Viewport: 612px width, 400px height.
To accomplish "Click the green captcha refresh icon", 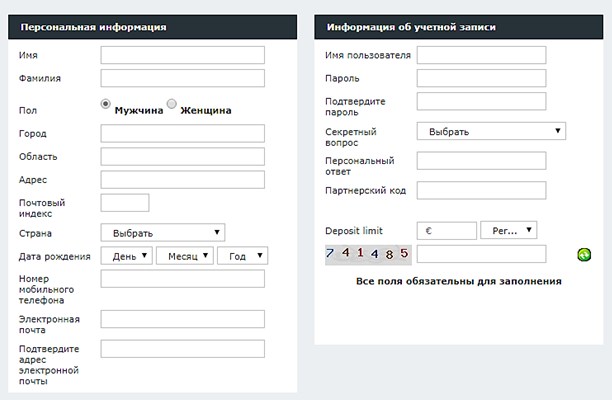I will tap(585, 255).
